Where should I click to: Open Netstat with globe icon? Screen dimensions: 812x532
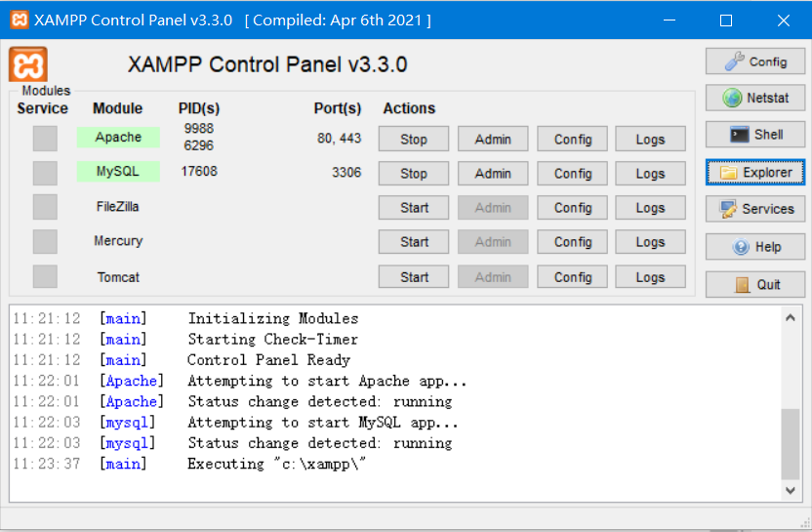coord(755,98)
